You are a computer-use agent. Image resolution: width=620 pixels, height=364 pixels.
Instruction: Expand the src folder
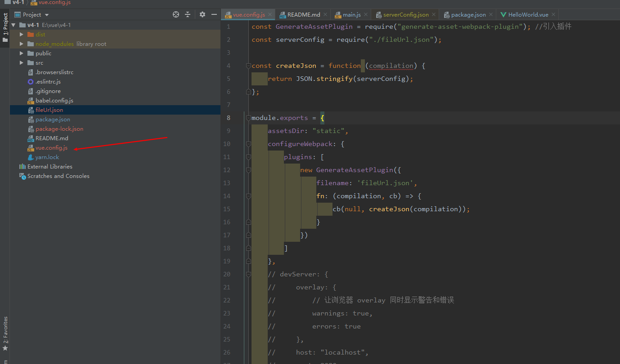21,62
